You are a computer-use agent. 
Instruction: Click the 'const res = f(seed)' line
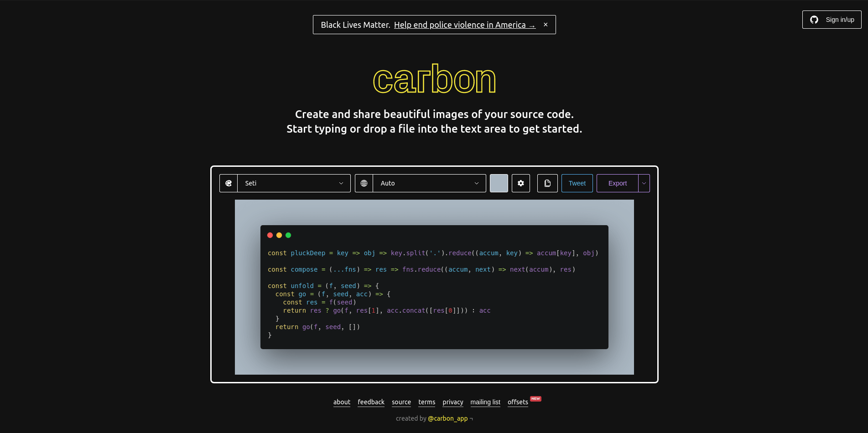tap(319, 302)
